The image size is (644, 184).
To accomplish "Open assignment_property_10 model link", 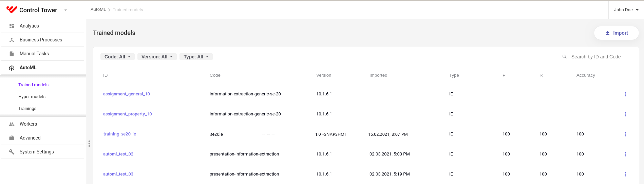I will pos(128,114).
